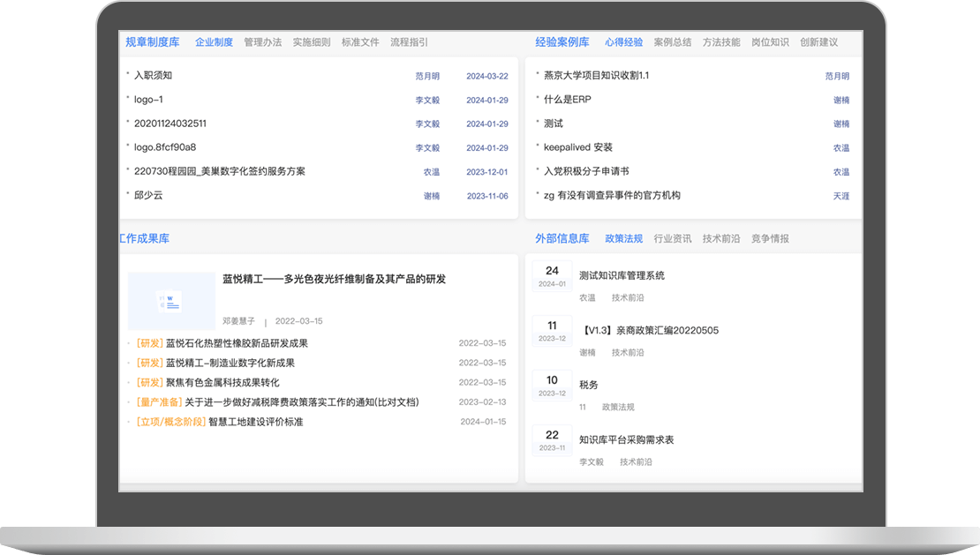Image resolution: width=980 pixels, height=555 pixels.
Task: Open the 标准文件 tab
Action: pos(360,42)
